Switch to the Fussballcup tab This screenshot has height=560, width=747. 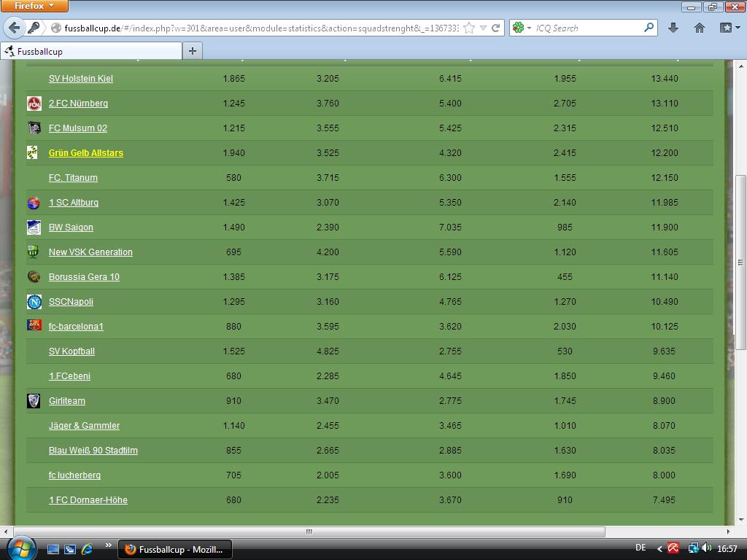pyautogui.click(x=91, y=51)
